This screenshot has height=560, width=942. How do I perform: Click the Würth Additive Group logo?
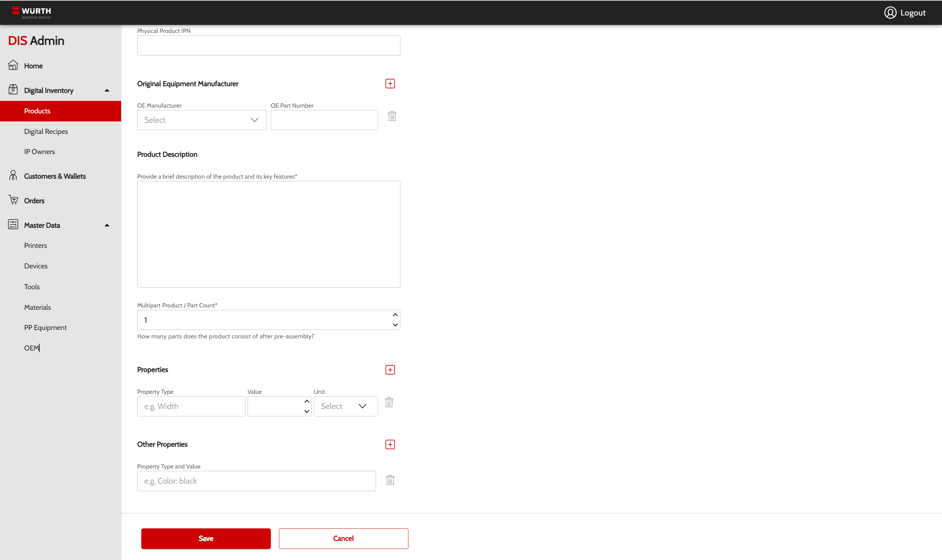31,12
